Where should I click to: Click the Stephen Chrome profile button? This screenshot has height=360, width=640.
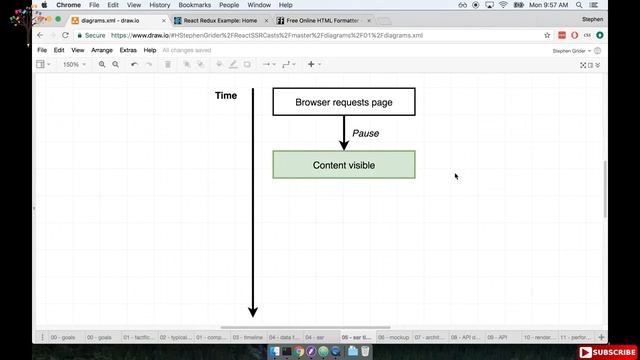[x=592, y=19]
